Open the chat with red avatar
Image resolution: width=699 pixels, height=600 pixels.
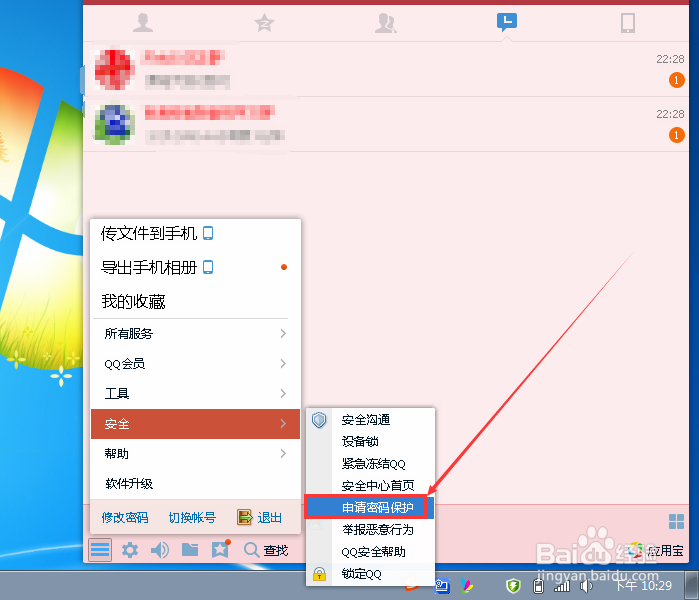(x=386, y=70)
